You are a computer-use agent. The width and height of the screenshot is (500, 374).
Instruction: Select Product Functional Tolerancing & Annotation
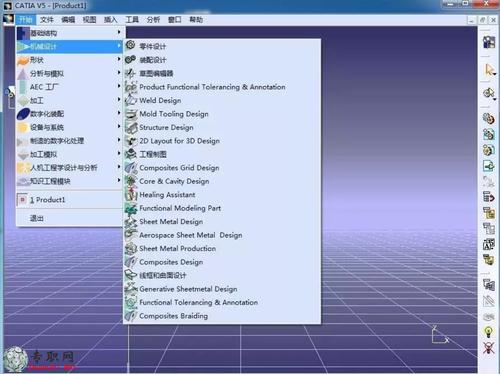tap(212, 87)
